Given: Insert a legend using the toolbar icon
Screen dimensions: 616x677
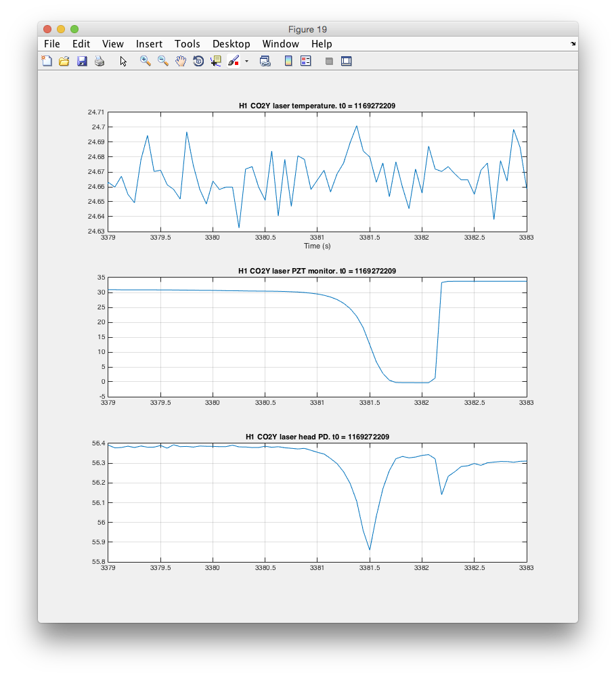Looking at the screenshot, I should click(x=306, y=62).
